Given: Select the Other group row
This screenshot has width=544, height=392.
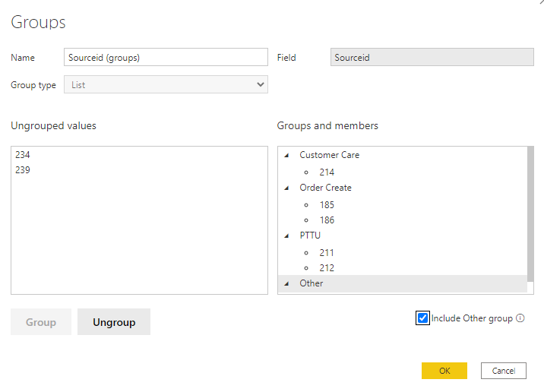Looking at the screenshot, I should (x=403, y=283).
